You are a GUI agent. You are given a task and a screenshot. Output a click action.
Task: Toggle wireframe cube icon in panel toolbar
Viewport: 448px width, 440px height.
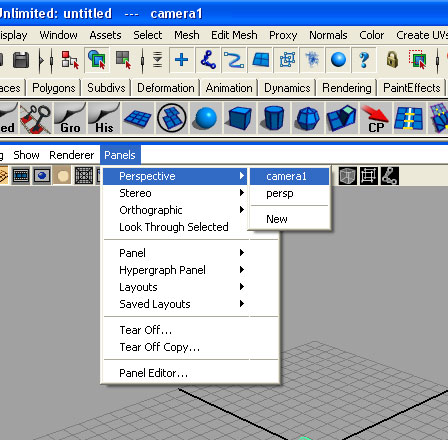pos(347,176)
